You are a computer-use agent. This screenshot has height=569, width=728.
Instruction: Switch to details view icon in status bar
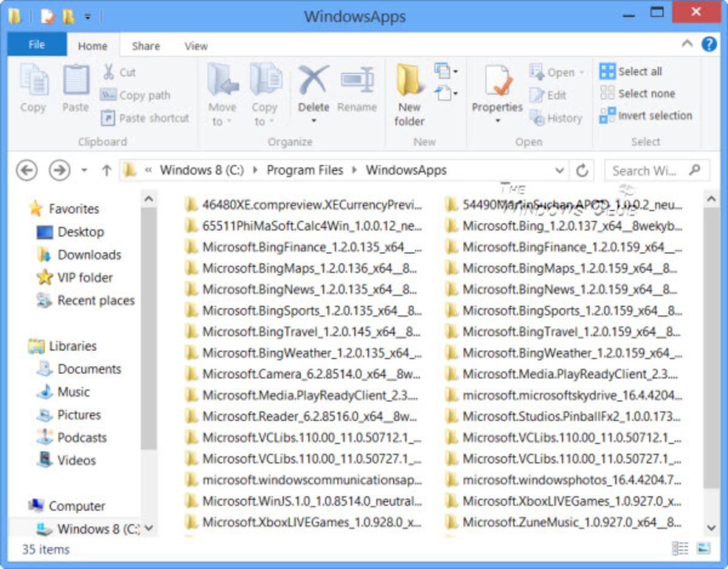click(680, 548)
